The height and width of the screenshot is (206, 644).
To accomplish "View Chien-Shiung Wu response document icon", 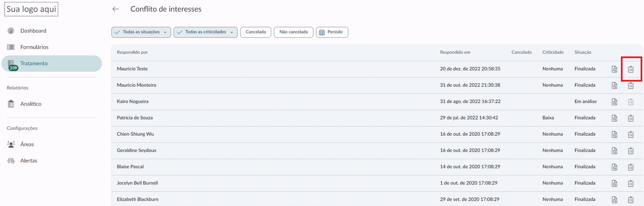I will [614, 135].
